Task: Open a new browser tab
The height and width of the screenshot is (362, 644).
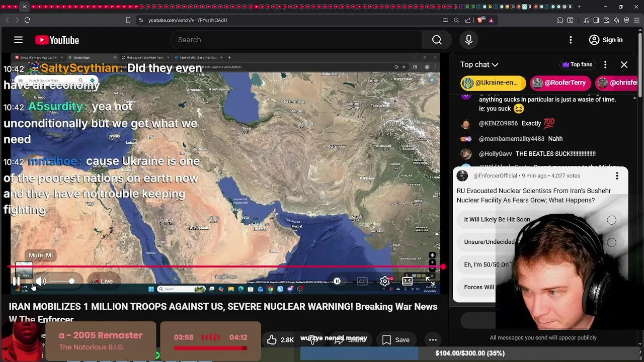Action: pos(579,7)
